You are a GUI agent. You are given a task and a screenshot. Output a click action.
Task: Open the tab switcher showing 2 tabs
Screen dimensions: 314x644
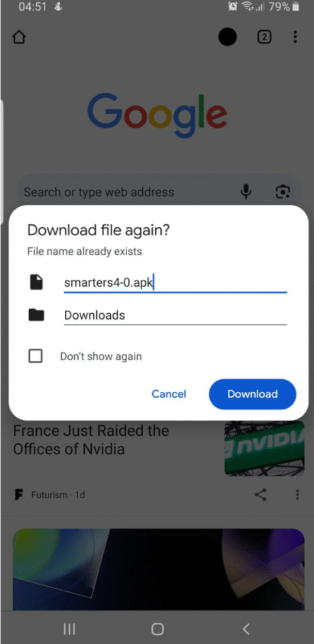(264, 37)
